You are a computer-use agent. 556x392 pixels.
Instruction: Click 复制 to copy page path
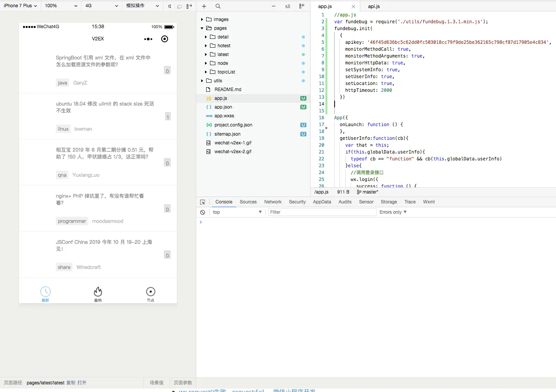pos(71,383)
